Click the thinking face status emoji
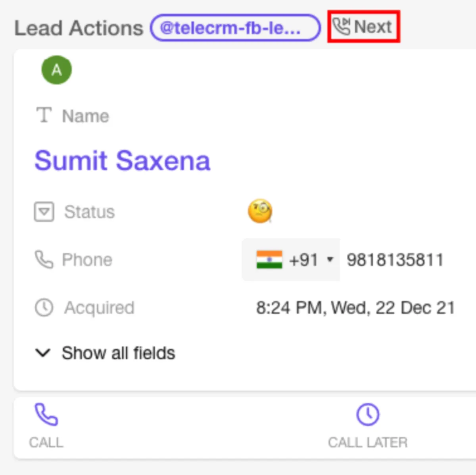The width and height of the screenshot is (476, 475). pyautogui.click(x=260, y=211)
